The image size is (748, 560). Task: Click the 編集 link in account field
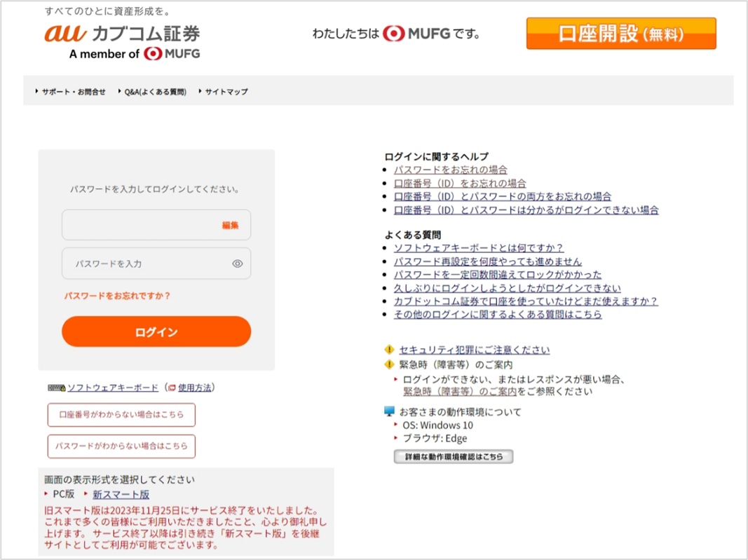point(230,225)
